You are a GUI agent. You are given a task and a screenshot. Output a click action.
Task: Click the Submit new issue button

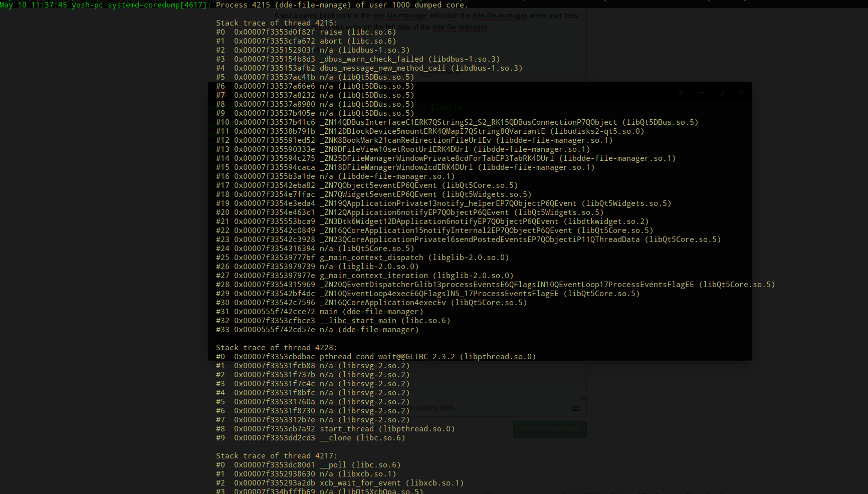point(549,429)
